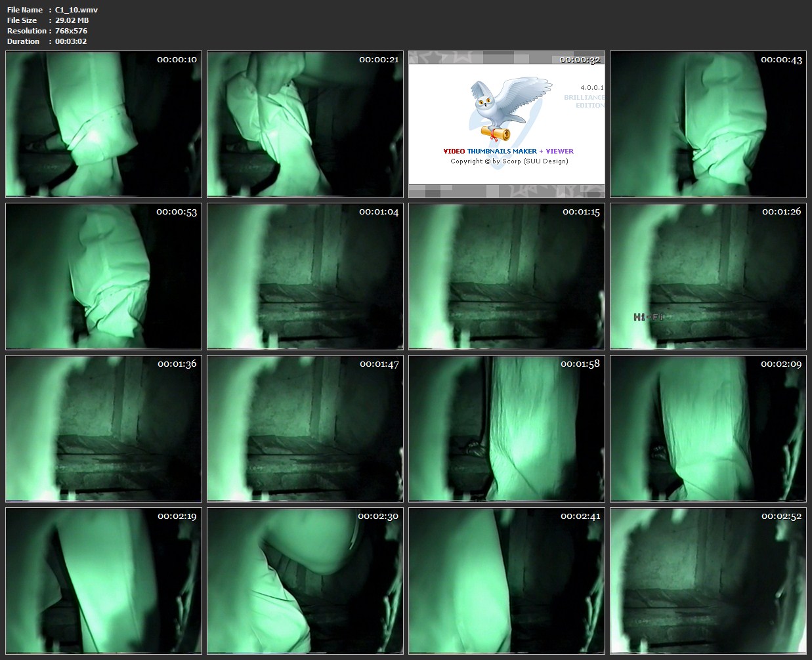Screen dimensions: 812x660
Task: Select the file name C1_10.wmv
Action: tap(76, 10)
